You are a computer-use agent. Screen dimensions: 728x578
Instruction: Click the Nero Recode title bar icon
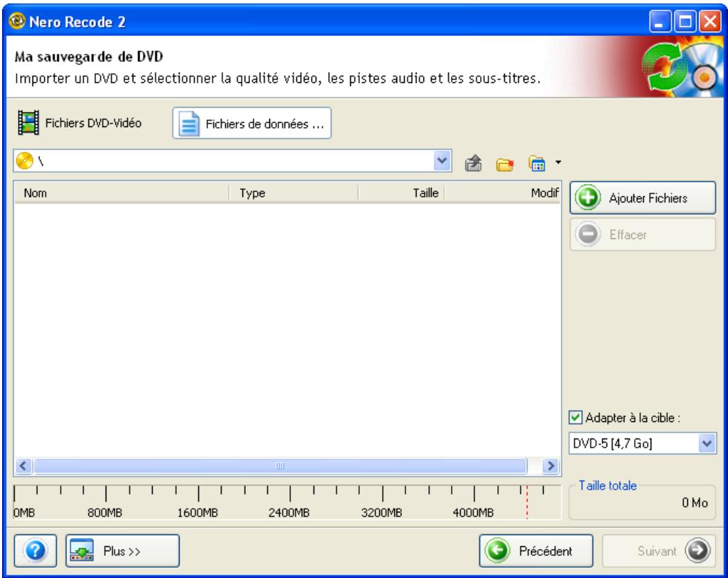click(x=17, y=21)
